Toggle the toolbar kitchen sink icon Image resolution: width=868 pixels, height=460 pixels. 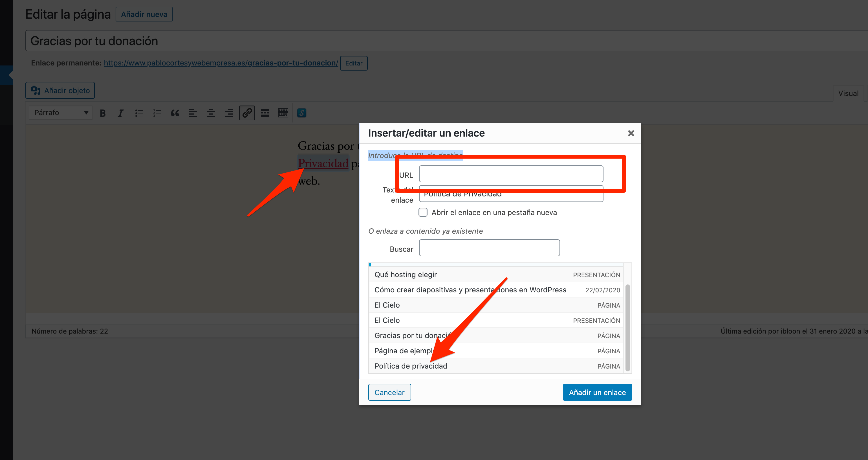(x=283, y=113)
